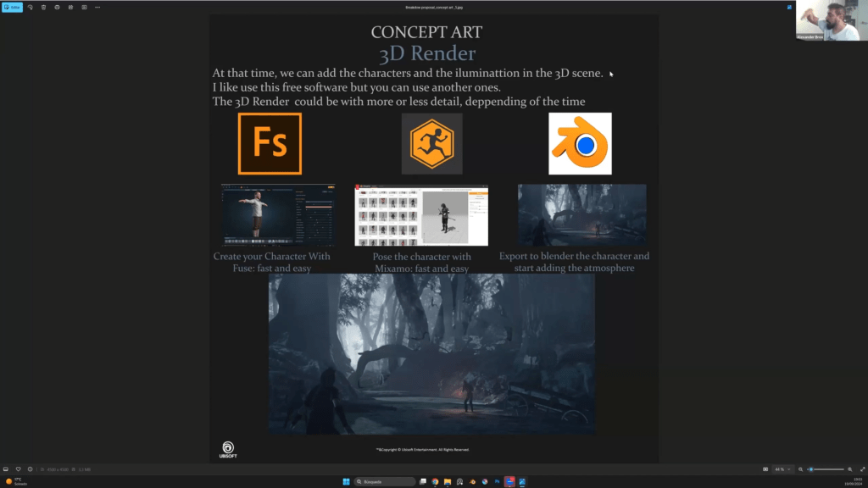
Task: Click the file info icon in bottom bar
Action: [31, 469]
